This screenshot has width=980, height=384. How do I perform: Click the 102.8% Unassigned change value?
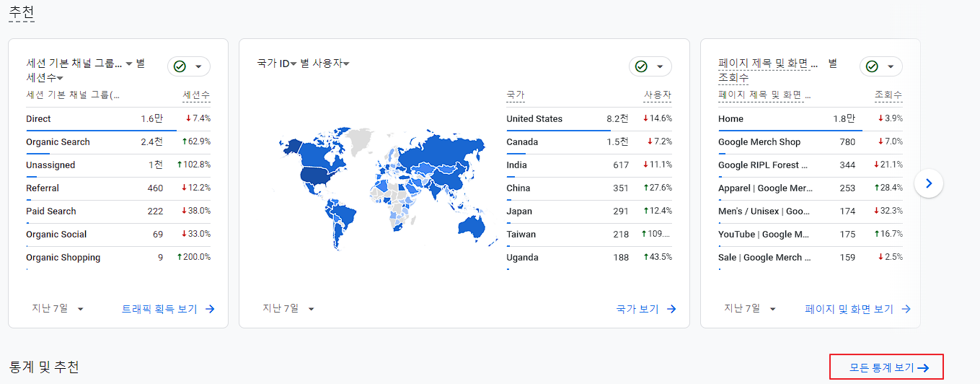(193, 165)
